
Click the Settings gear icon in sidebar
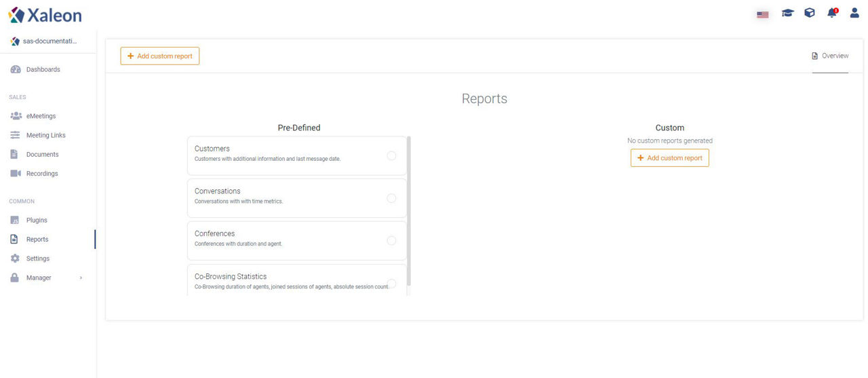pos(15,259)
